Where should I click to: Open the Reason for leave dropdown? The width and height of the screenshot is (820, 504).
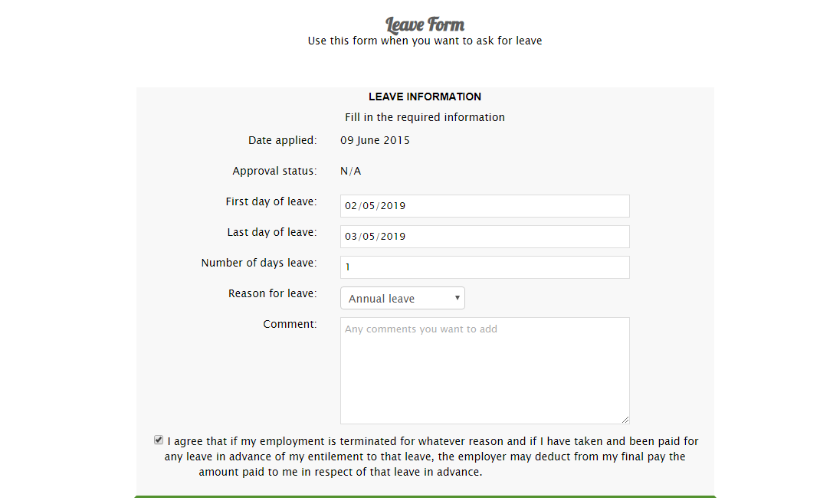coord(402,298)
